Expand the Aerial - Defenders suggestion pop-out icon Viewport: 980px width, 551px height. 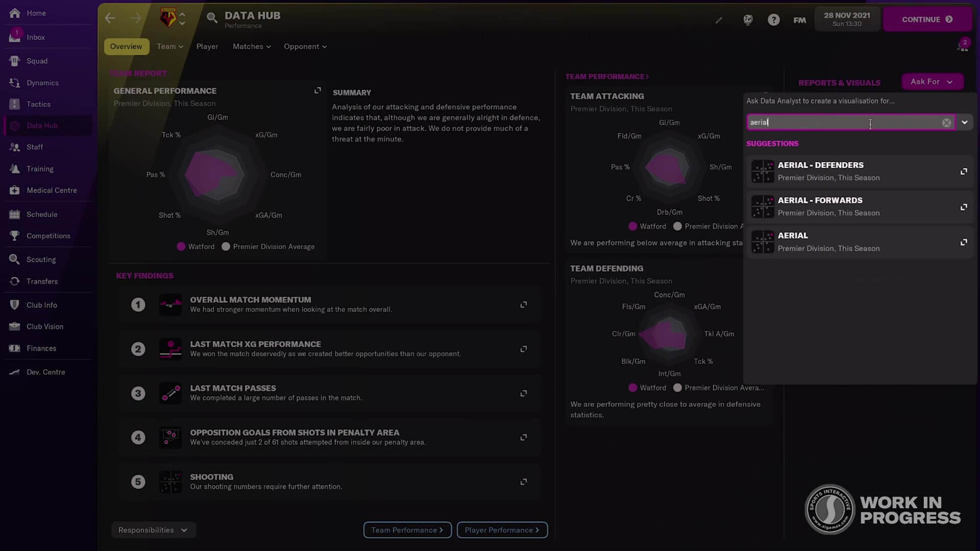point(963,171)
